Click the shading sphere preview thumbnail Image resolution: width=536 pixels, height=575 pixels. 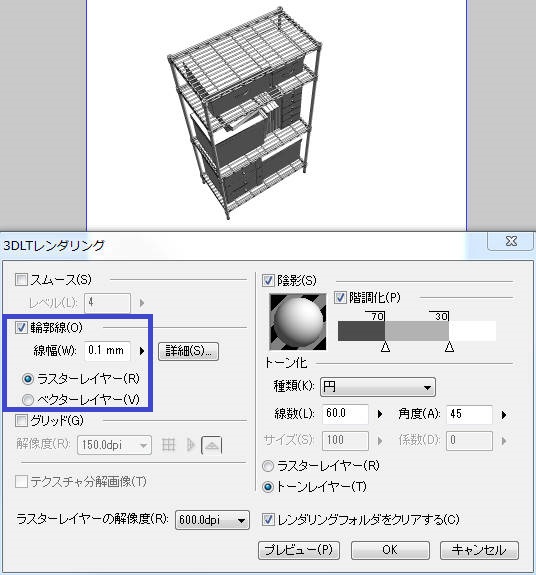tap(298, 322)
